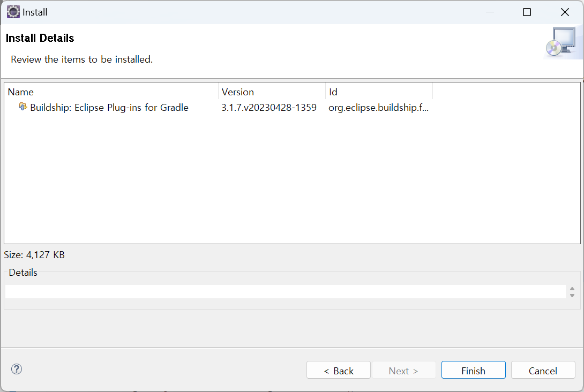Viewport: 584px width, 392px height.
Task: Close the Install dialog with the X
Action: click(564, 12)
